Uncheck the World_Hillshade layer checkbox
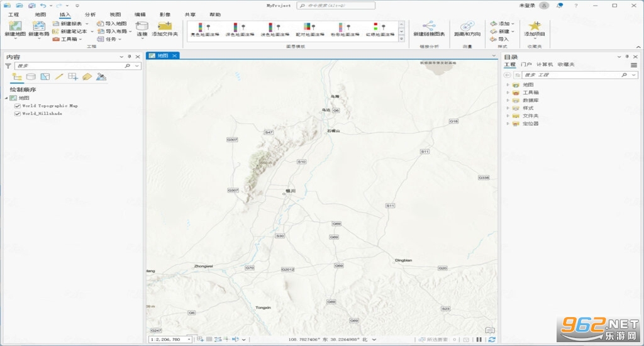The width and height of the screenshot is (644, 346). [x=17, y=114]
